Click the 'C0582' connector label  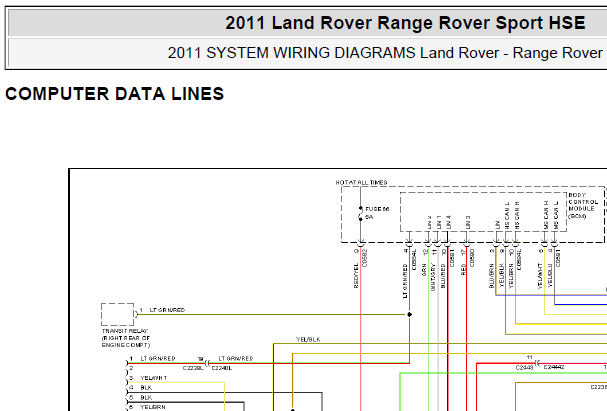(x=364, y=258)
